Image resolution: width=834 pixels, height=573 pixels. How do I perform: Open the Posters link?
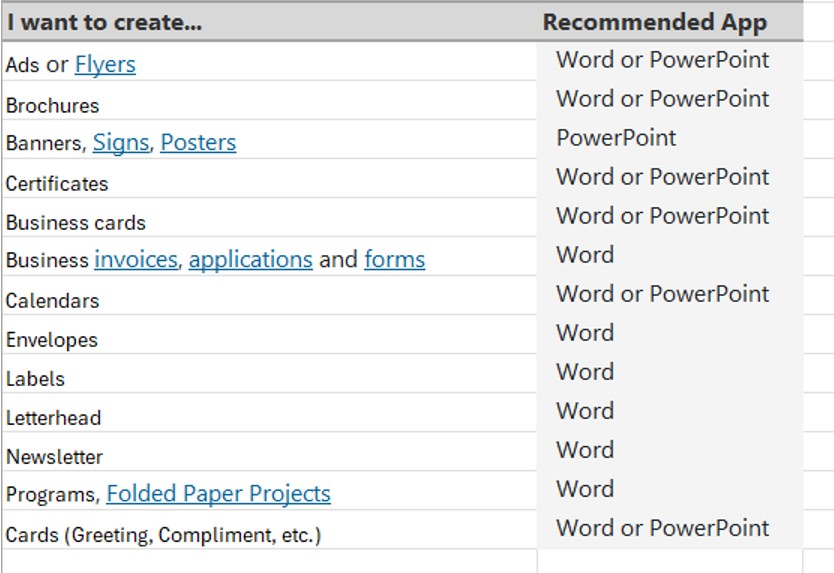198,142
